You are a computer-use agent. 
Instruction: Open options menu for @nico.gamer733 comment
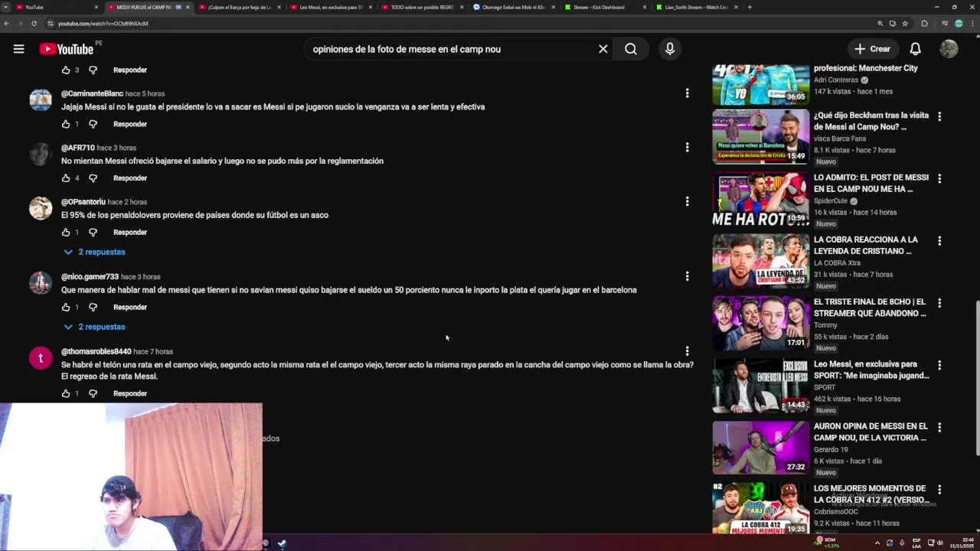[687, 276]
